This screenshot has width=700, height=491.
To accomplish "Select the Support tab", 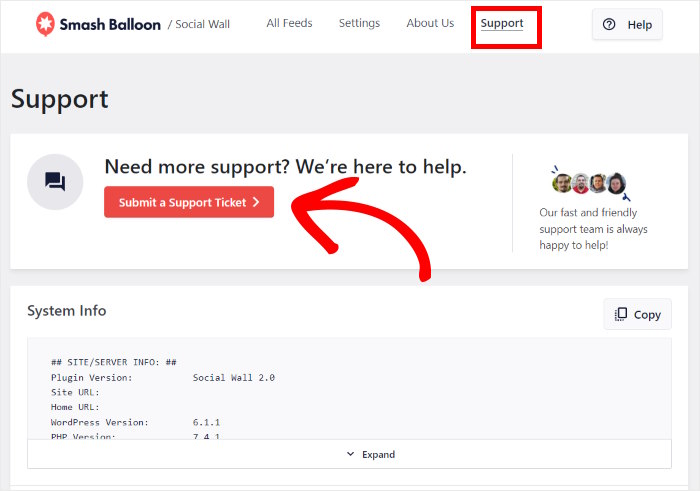I will tap(502, 24).
